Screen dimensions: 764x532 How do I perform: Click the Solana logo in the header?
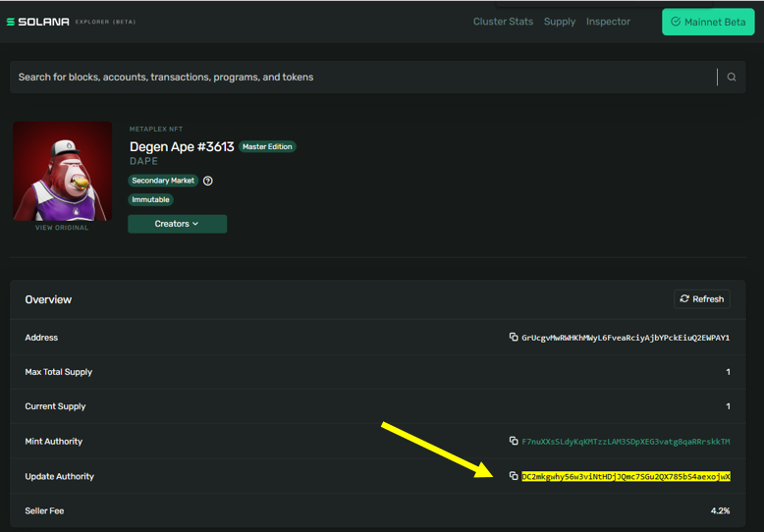pyautogui.click(x=37, y=22)
